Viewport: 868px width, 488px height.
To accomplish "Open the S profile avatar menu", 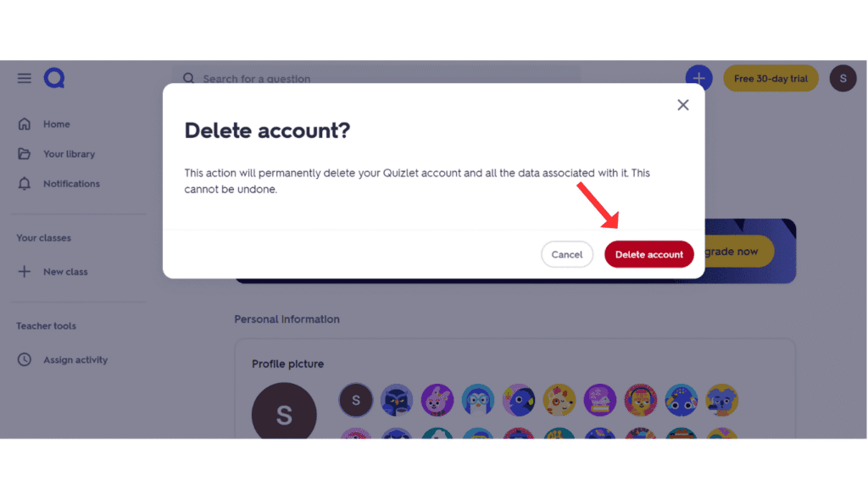I will coord(843,78).
